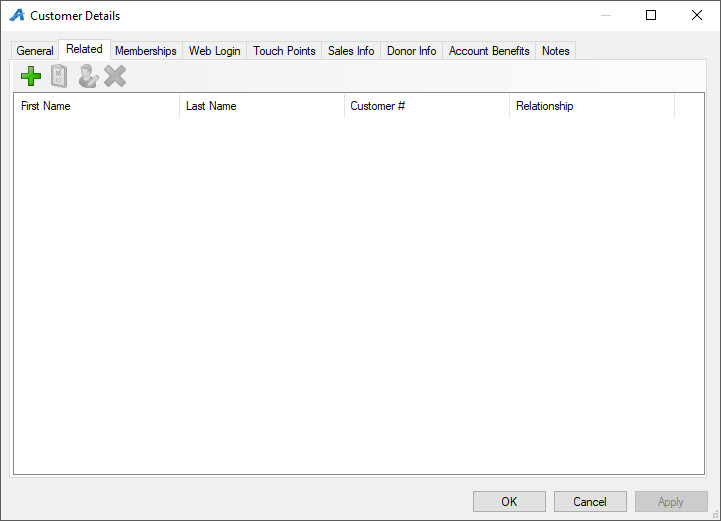Click the grayed clipboard details icon

pyautogui.click(x=59, y=76)
